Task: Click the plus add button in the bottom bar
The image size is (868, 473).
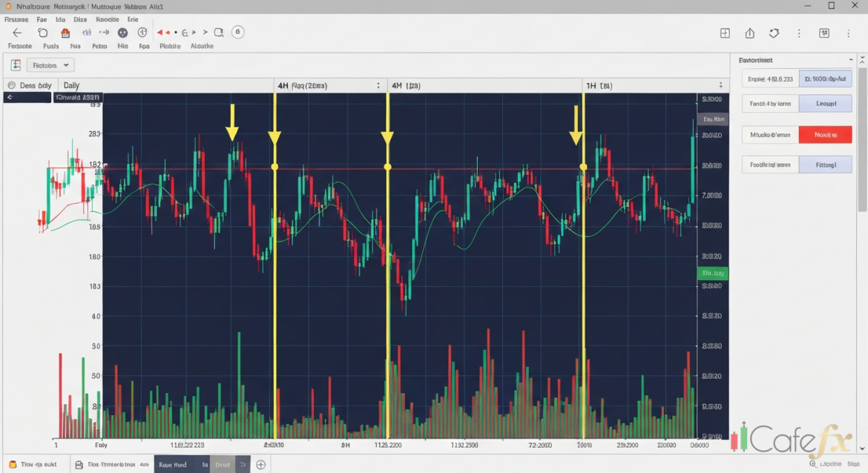Action: tap(260, 465)
